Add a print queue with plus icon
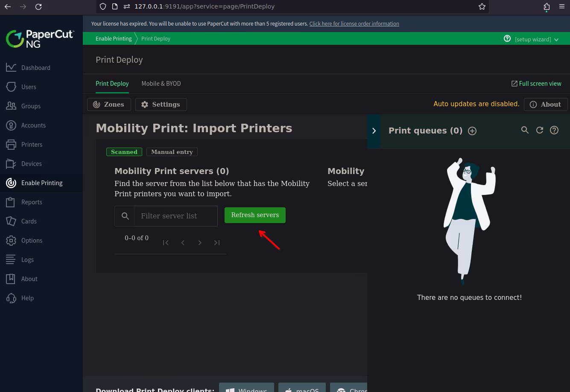Image resolution: width=570 pixels, height=392 pixels. tap(472, 131)
